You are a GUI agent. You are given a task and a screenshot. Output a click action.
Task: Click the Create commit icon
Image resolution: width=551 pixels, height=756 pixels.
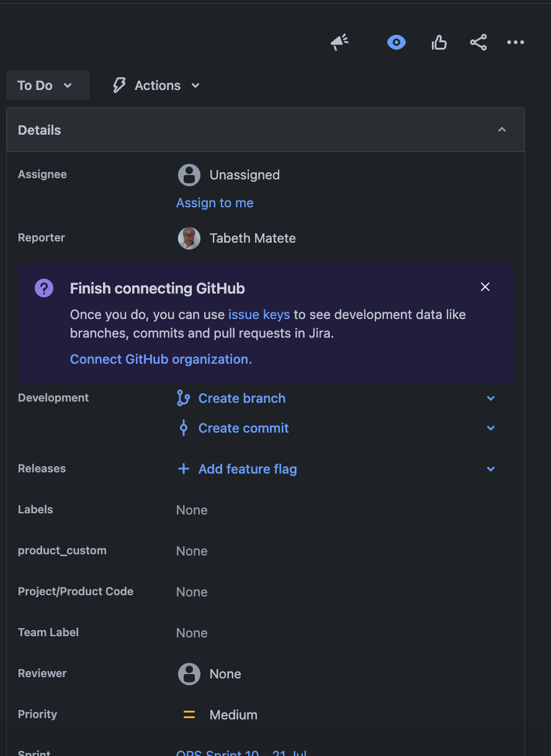click(x=183, y=428)
